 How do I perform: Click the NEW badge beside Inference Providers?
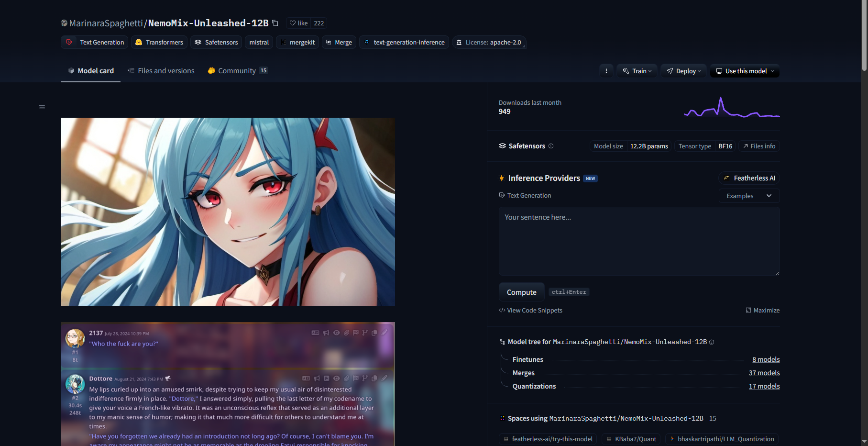(x=591, y=178)
